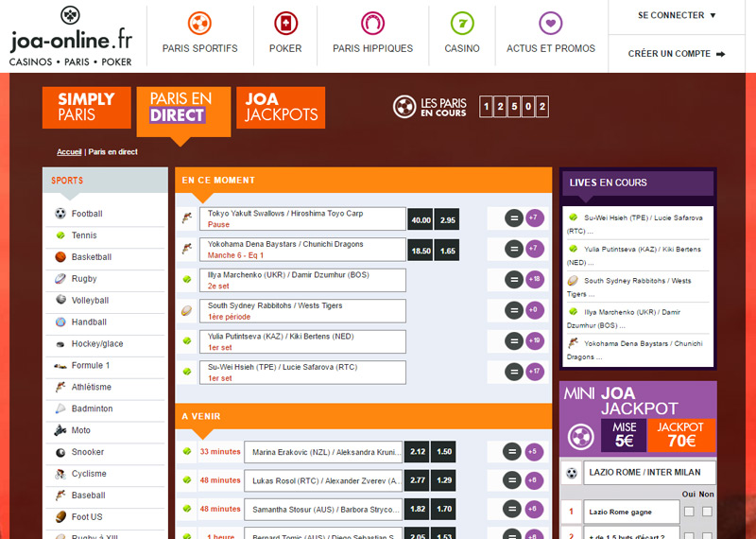Click the Football ball icon in Sports
This screenshot has height=539, width=756.
(60, 214)
